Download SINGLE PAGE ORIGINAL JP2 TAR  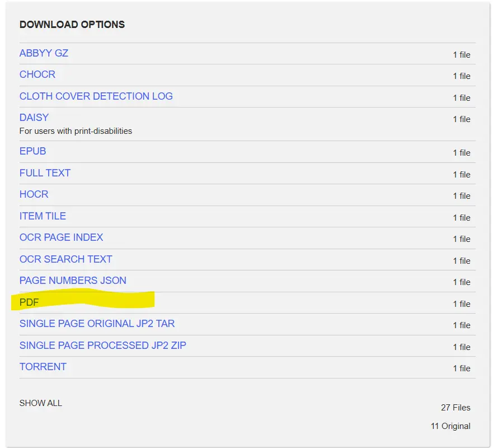[x=97, y=324]
